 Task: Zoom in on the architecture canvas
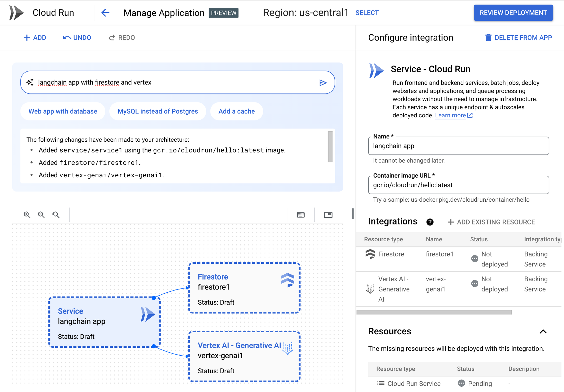[x=27, y=215]
